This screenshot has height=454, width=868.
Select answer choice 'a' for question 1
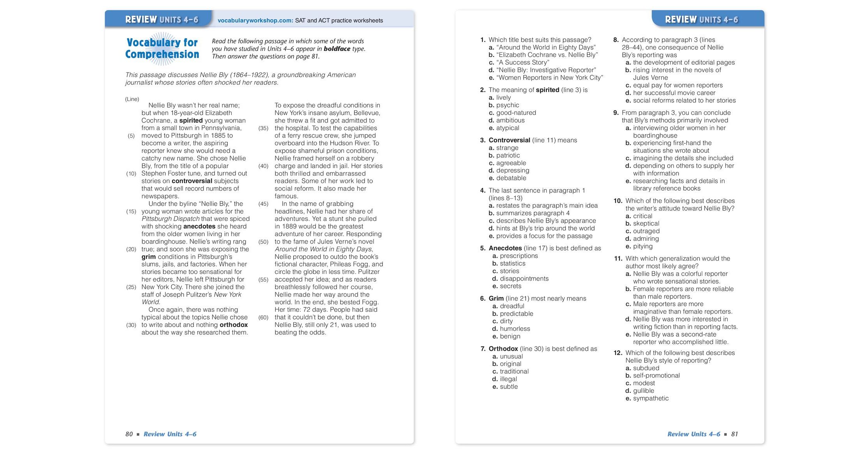(x=491, y=50)
